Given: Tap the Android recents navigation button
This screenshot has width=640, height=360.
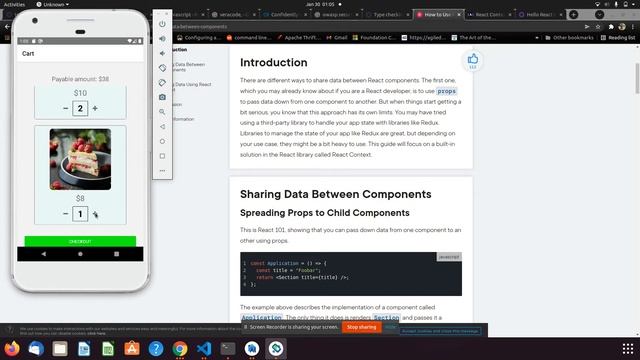Looking at the screenshot, I should click(117, 254).
